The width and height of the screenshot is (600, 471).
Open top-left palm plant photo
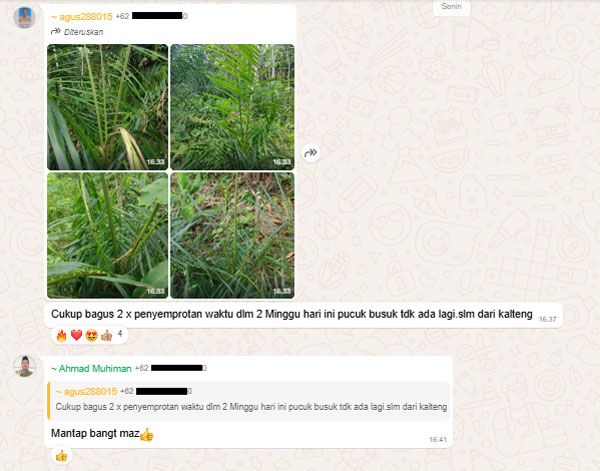(x=108, y=107)
